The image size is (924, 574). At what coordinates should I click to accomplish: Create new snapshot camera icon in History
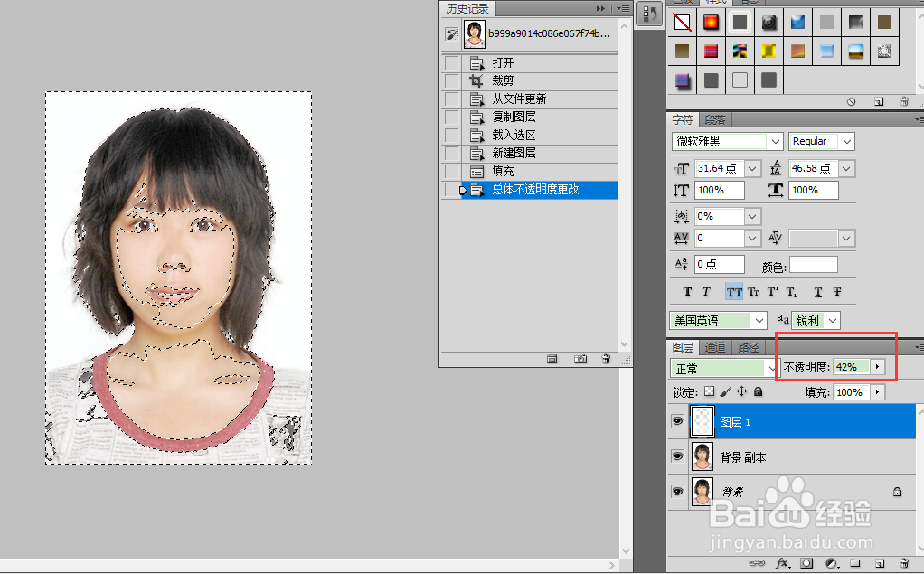[x=580, y=359]
